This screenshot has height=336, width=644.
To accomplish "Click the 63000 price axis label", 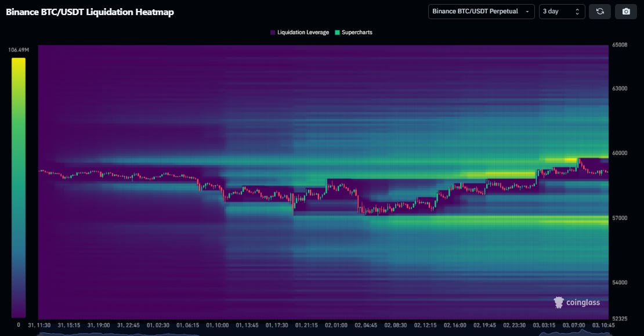I will point(620,89).
